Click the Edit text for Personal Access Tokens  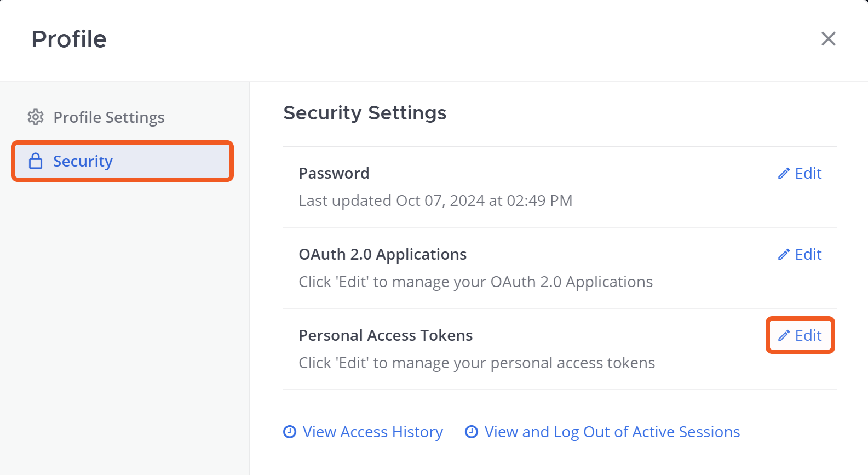(x=808, y=336)
